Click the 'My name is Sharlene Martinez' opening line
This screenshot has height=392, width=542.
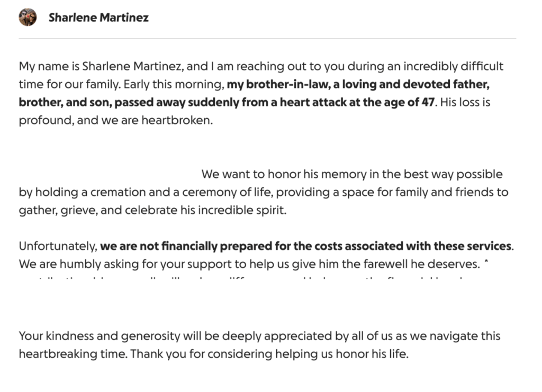(101, 67)
